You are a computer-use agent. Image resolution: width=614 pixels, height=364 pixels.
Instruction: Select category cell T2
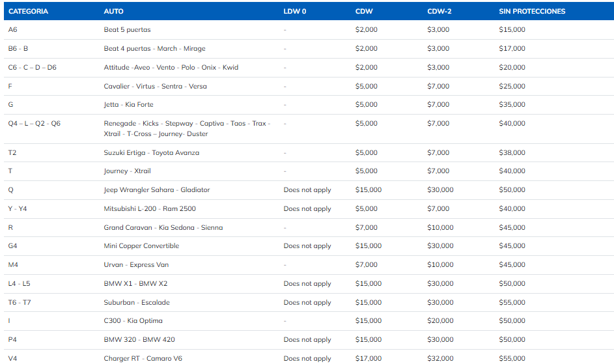click(x=12, y=153)
